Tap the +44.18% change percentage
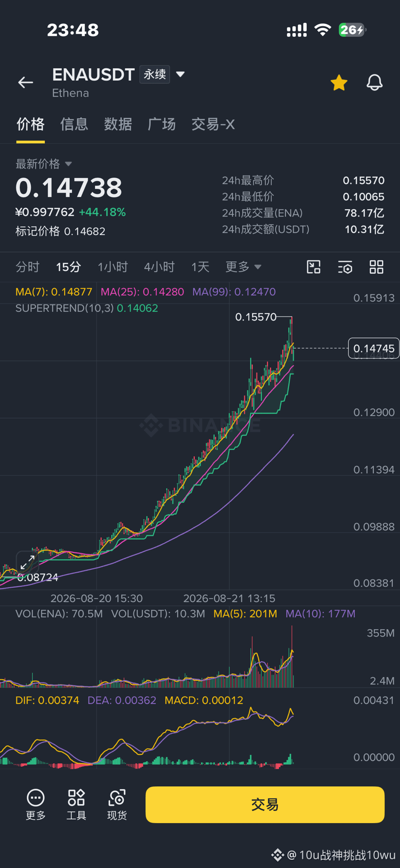400x868 pixels. tap(102, 212)
